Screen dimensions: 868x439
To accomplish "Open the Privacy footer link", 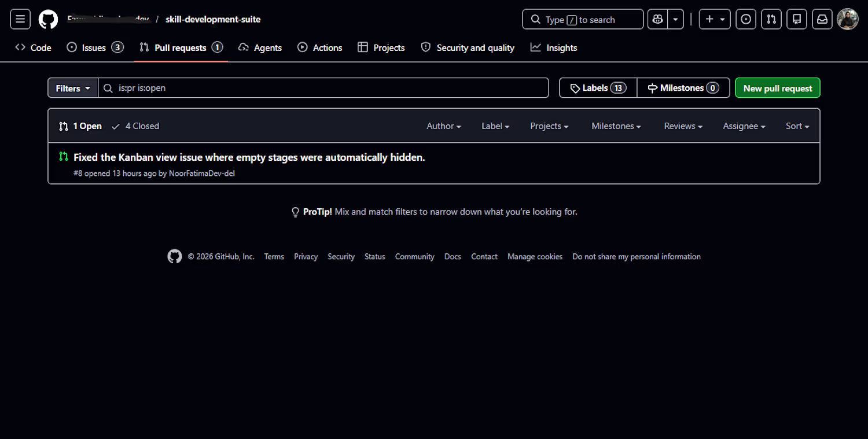I will (x=306, y=257).
